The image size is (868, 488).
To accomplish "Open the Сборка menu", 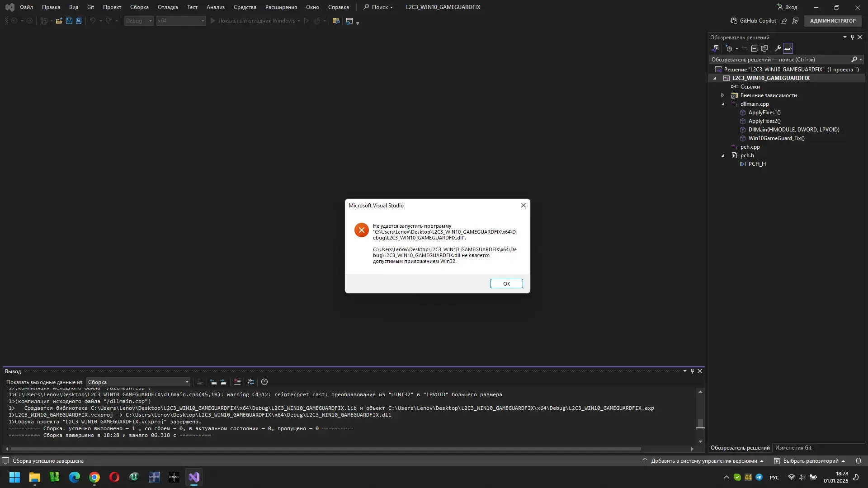I will point(139,7).
